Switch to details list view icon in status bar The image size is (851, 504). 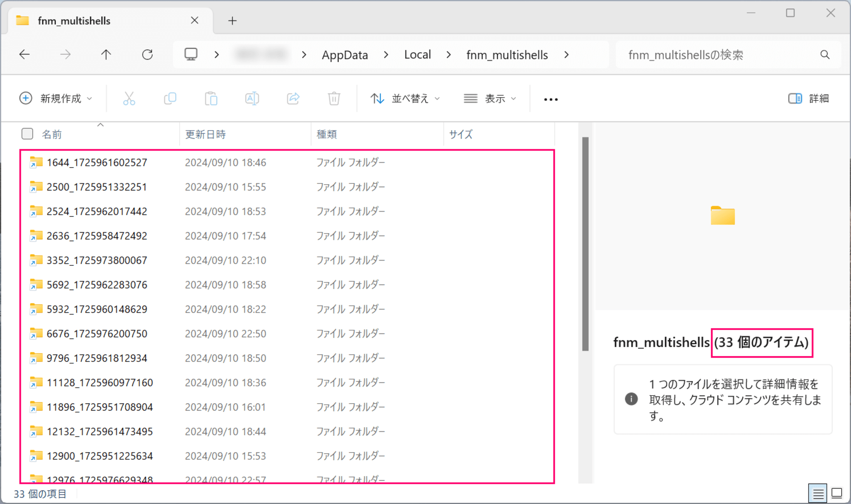(x=817, y=493)
